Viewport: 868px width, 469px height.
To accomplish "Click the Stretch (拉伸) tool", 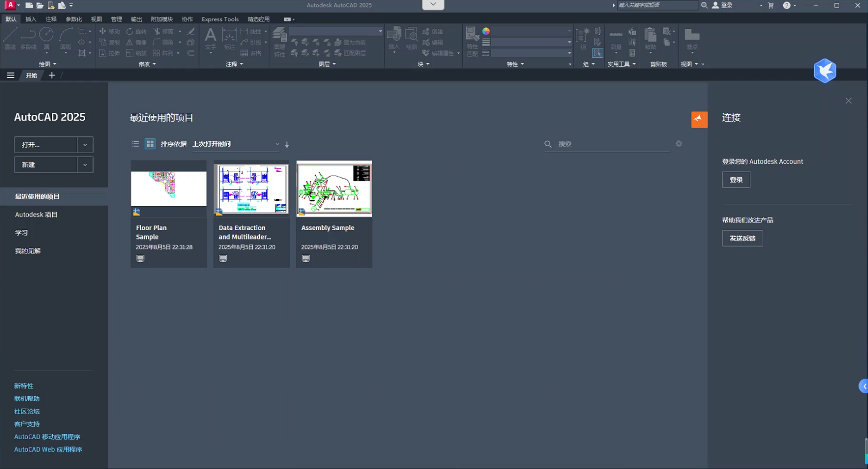I will pos(110,53).
